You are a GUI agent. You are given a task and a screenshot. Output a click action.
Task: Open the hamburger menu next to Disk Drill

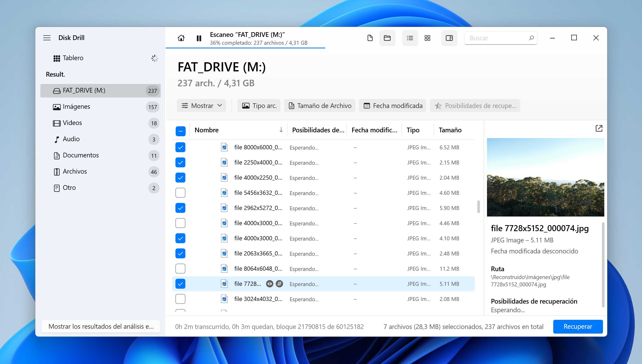click(x=47, y=38)
